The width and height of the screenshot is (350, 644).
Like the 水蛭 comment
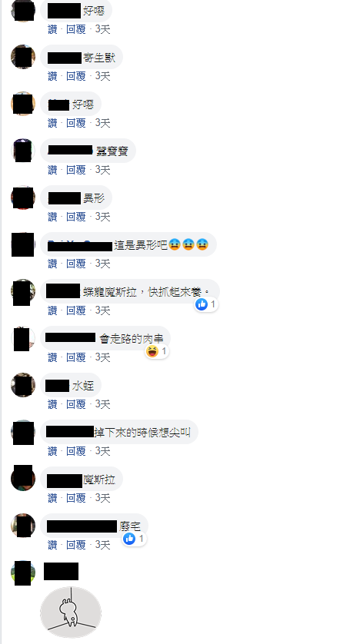point(52,404)
